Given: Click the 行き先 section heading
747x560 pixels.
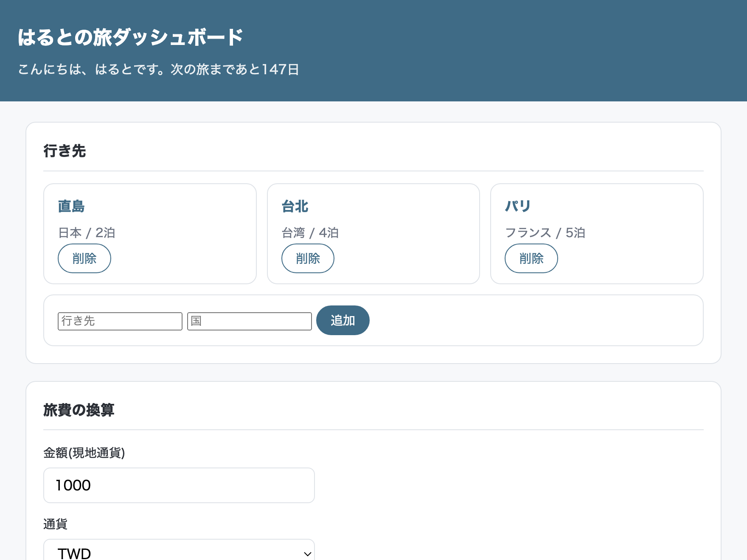Looking at the screenshot, I should click(65, 151).
